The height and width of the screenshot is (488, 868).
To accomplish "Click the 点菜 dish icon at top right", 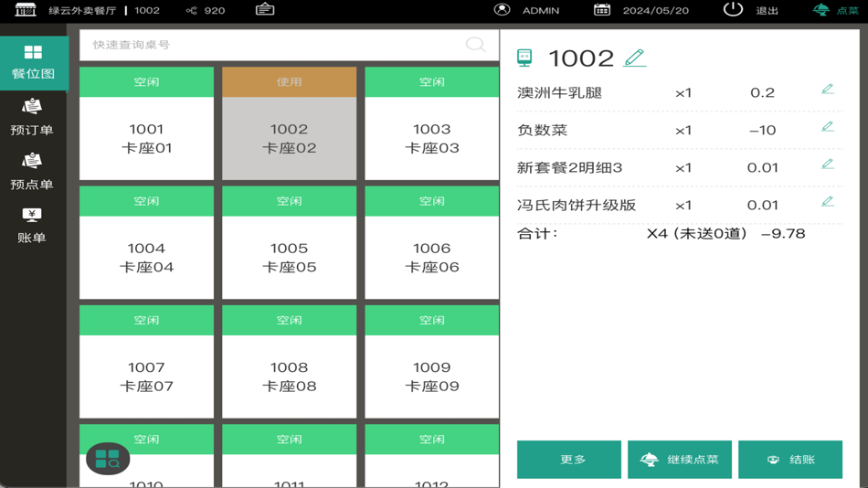I will tap(821, 9).
